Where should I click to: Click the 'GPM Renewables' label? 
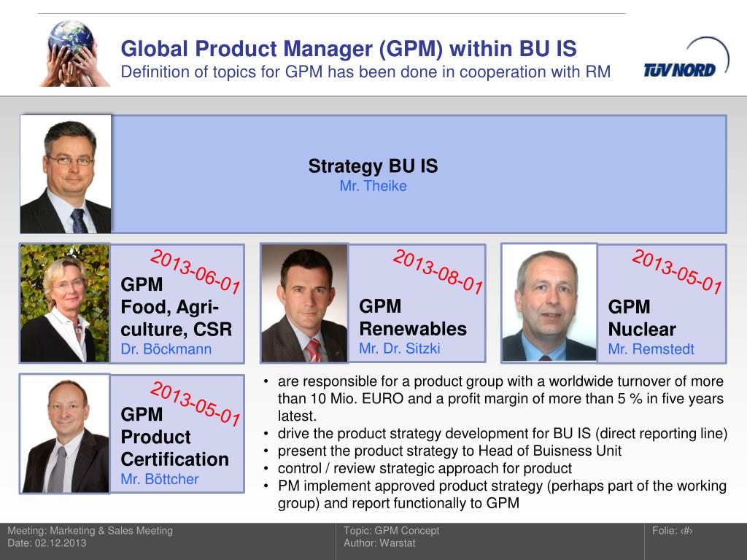click(413, 318)
